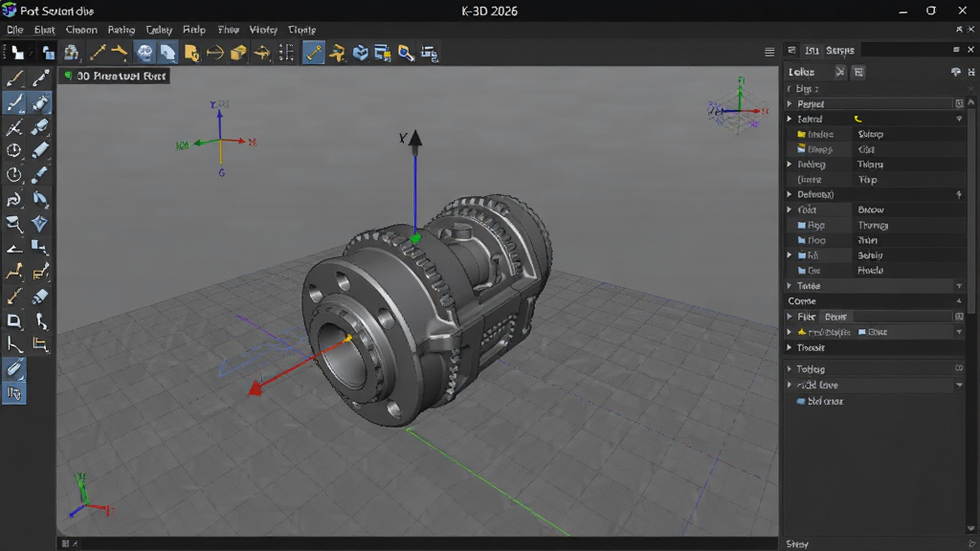
Task: Click the viewport orientation axis gizmo
Action: pos(739,108)
